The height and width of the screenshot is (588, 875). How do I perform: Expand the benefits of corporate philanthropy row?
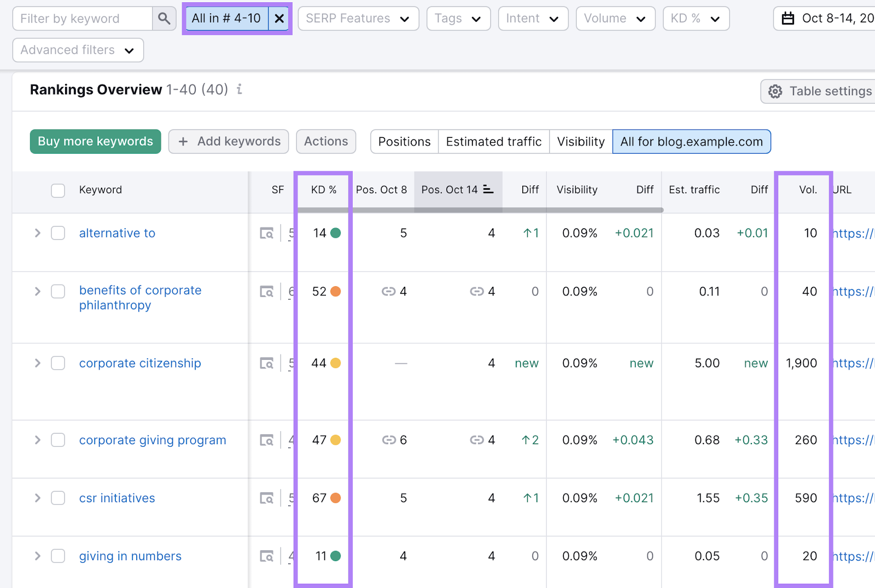37,292
